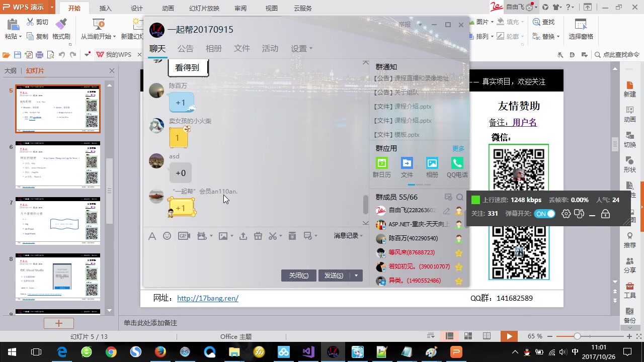Click the lock icon on streaming overlay
Screen dimensions: 644x362
pos(605,214)
